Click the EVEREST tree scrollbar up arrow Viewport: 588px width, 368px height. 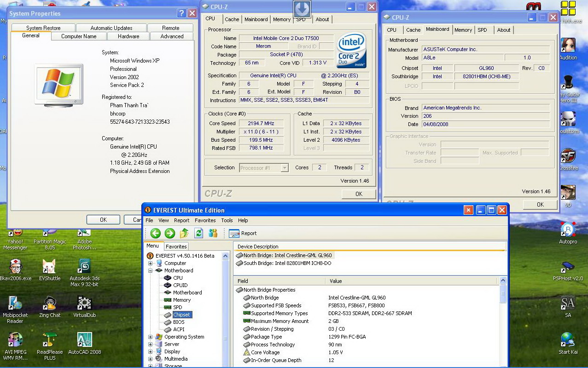[x=226, y=256]
